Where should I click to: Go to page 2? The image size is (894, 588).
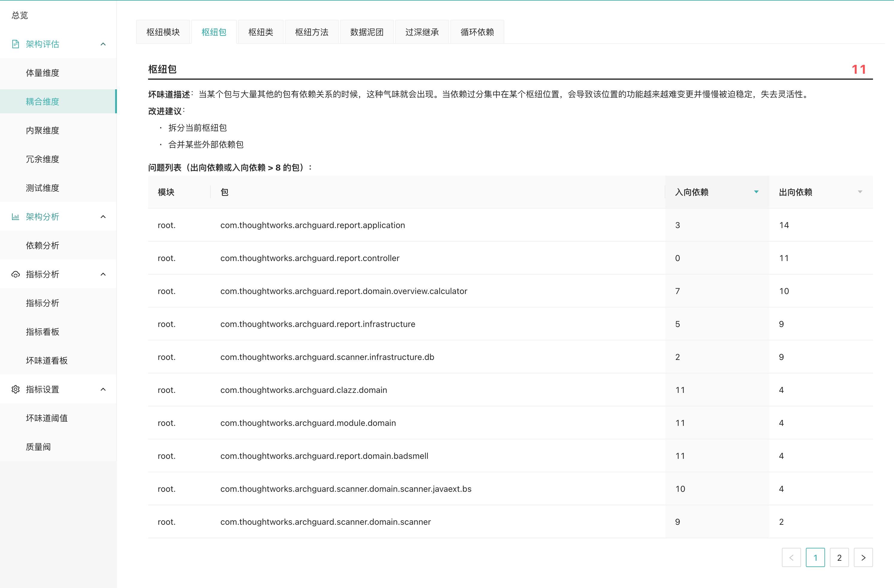pos(839,558)
